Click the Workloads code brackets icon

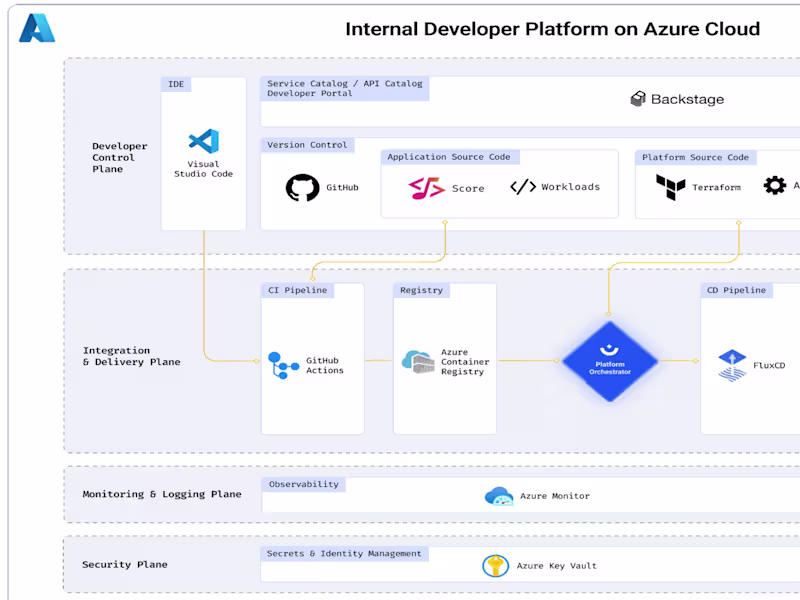pyautogui.click(x=524, y=185)
